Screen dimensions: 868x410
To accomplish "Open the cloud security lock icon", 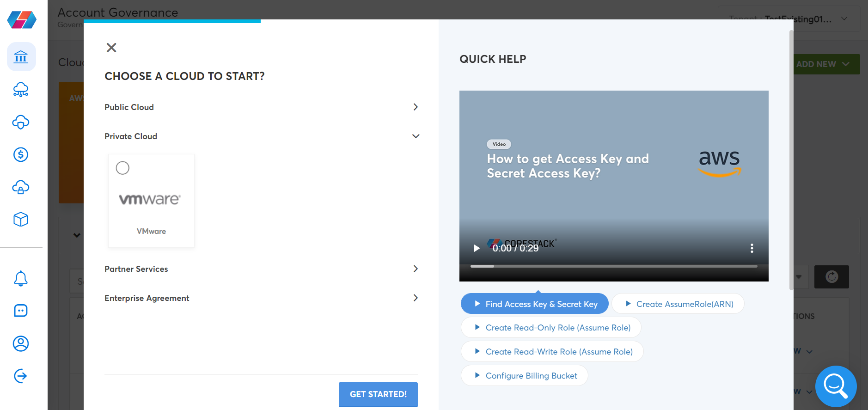I will click(21, 187).
